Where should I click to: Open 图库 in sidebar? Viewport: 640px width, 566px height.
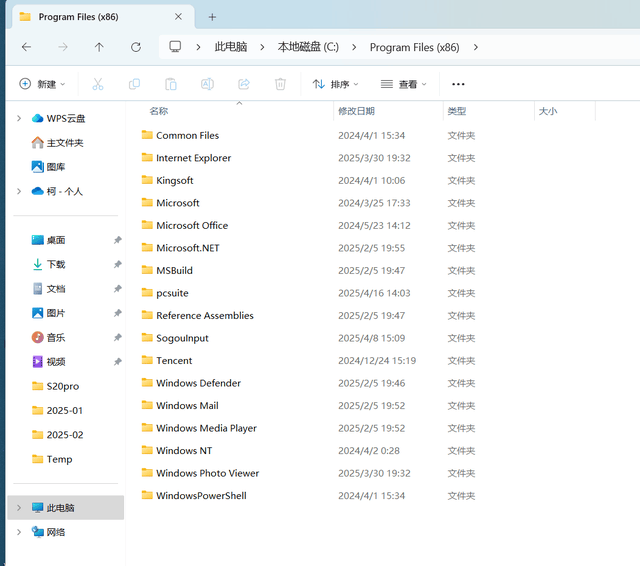[48, 167]
